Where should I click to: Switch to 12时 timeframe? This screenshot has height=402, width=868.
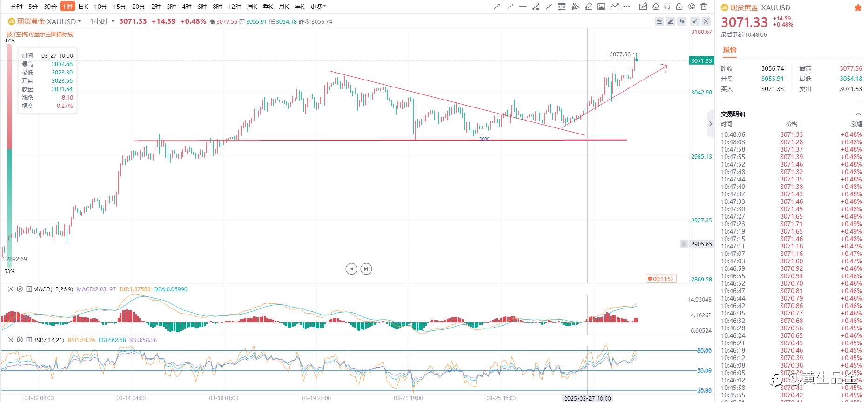(x=235, y=7)
